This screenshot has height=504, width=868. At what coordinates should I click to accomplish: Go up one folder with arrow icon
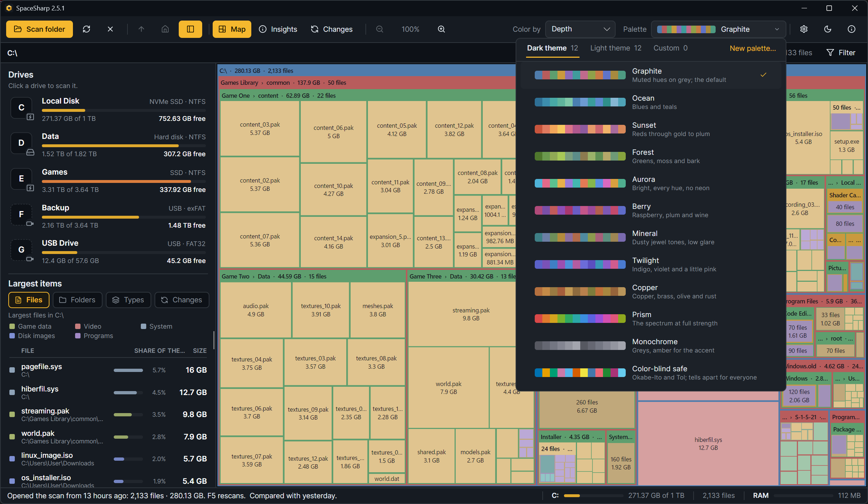click(141, 29)
